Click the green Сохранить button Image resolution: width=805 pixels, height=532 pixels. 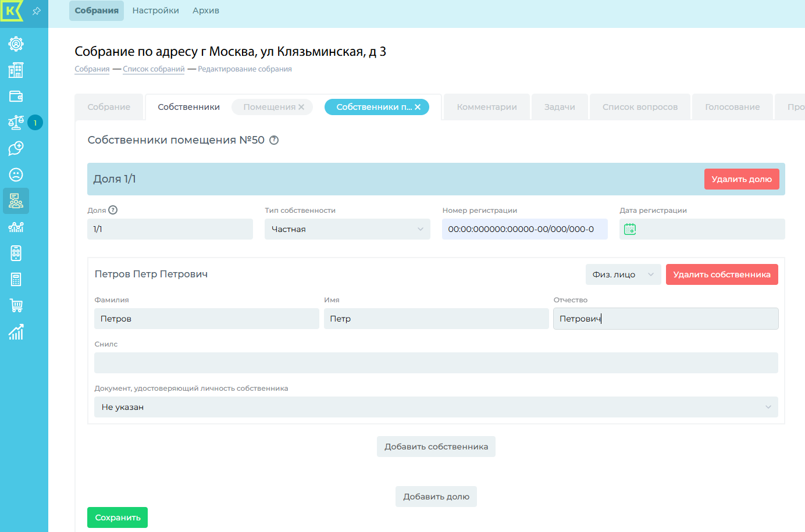click(117, 517)
